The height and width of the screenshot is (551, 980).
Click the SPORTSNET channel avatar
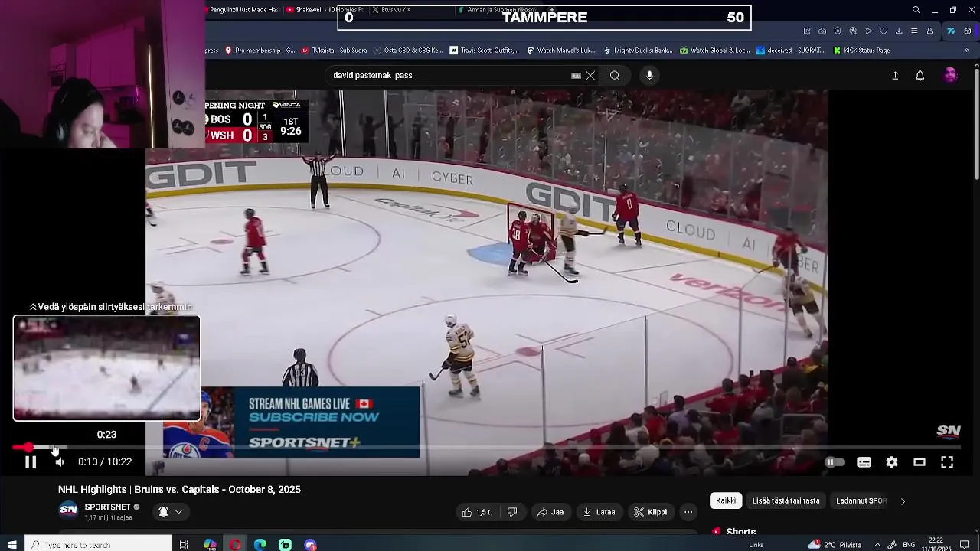69,510
